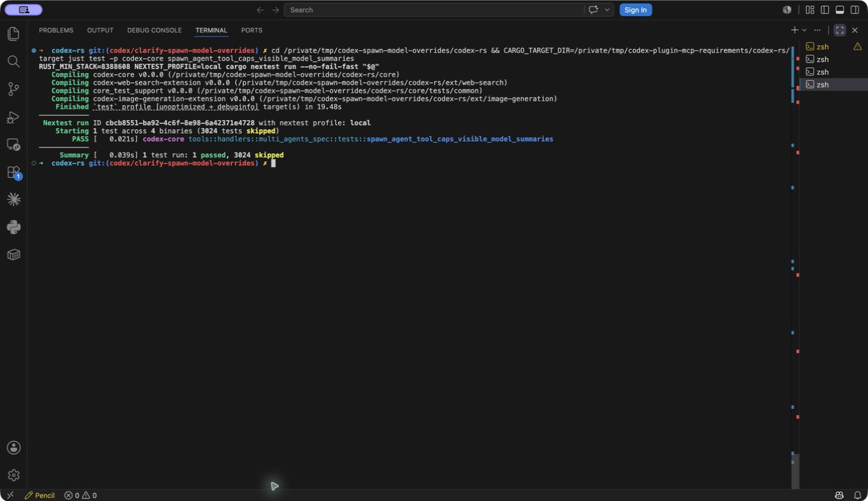
Task: Close the terminal panel
Action: tap(855, 30)
